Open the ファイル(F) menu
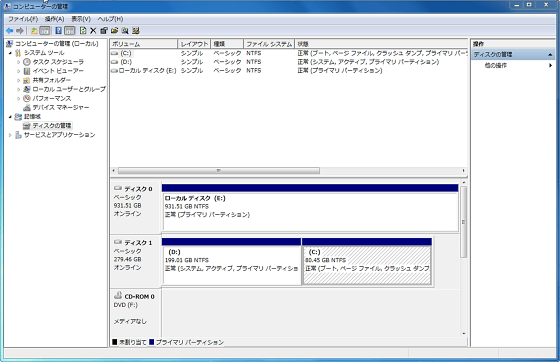This screenshot has width=560, height=362. [23, 19]
